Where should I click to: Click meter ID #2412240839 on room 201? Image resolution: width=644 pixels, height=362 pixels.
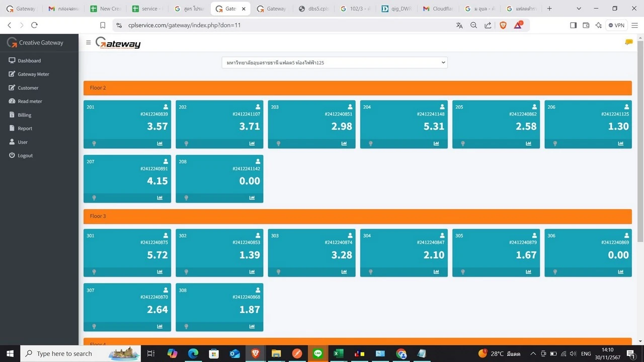[154, 114]
